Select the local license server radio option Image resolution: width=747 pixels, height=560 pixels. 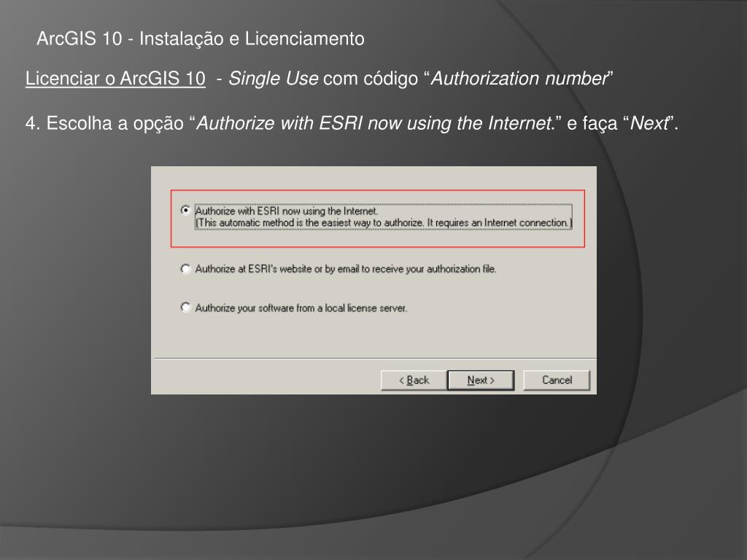(x=186, y=308)
